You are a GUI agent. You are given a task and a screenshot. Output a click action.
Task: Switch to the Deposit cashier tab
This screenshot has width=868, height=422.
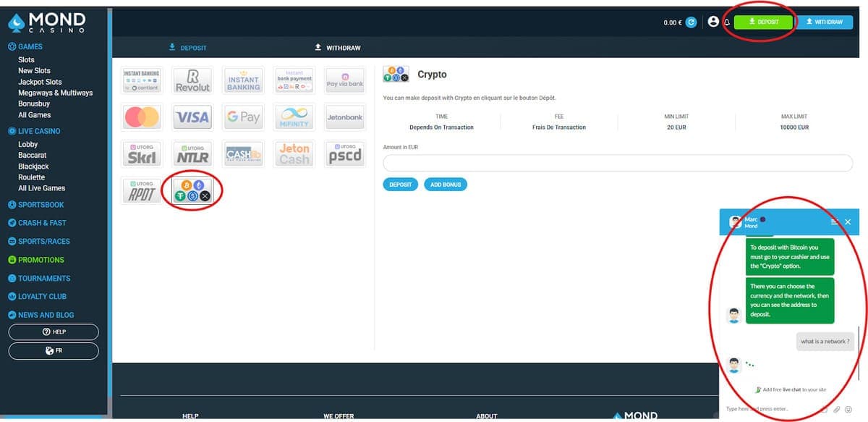pyautogui.click(x=187, y=48)
